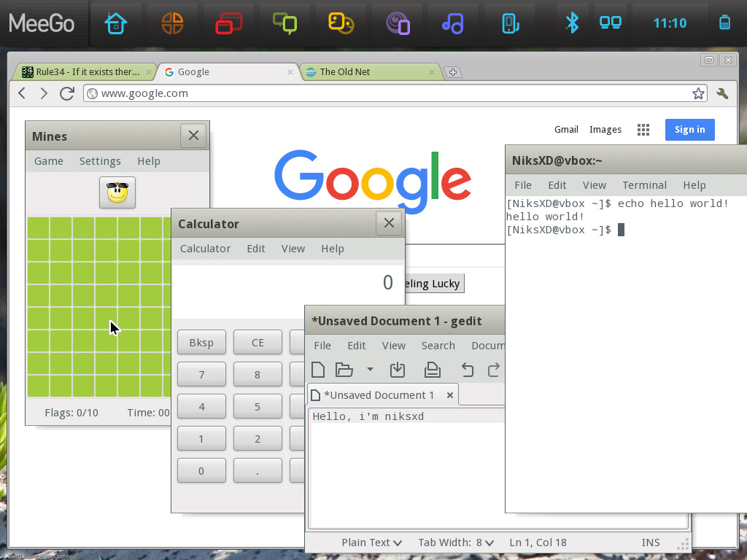Screen dimensions: 747x560
Task: Click the battery icon in top bar
Action: click(x=724, y=23)
